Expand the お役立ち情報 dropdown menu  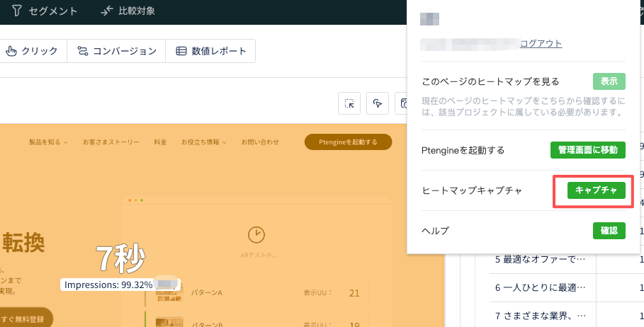203,142
